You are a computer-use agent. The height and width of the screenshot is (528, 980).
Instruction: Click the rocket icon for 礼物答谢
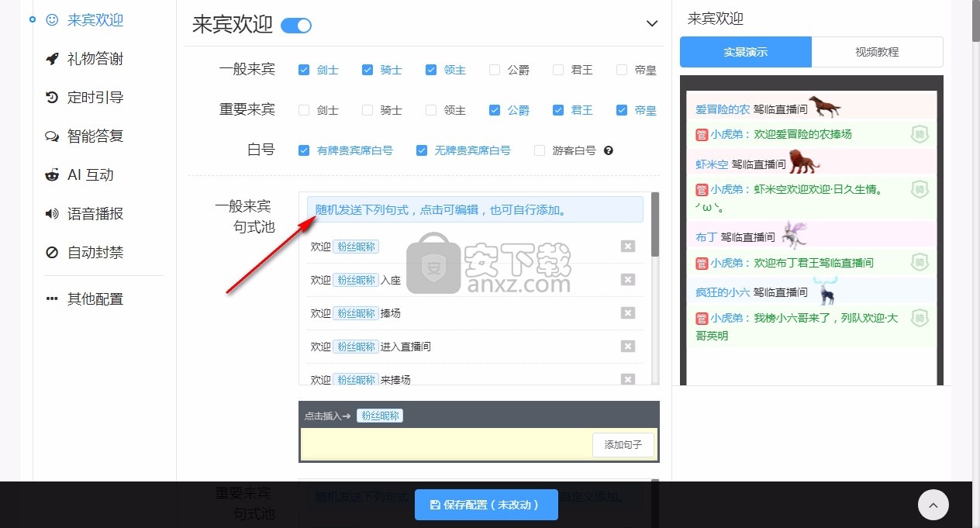[x=53, y=59]
